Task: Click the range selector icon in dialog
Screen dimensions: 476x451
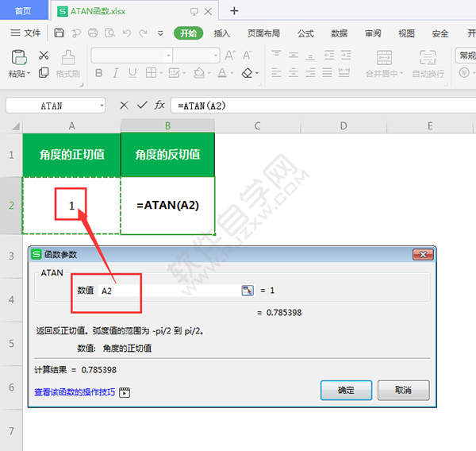Action: point(248,291)
